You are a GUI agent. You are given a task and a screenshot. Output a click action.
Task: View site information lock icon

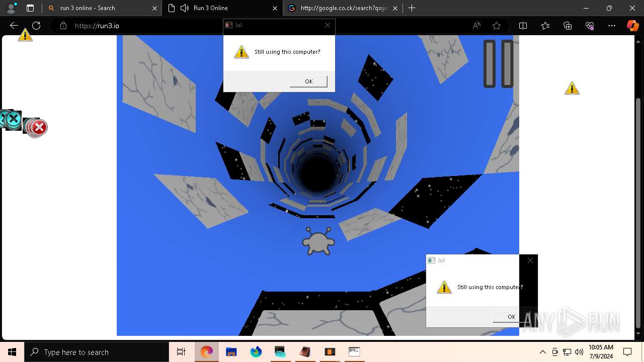click(63, 26)
